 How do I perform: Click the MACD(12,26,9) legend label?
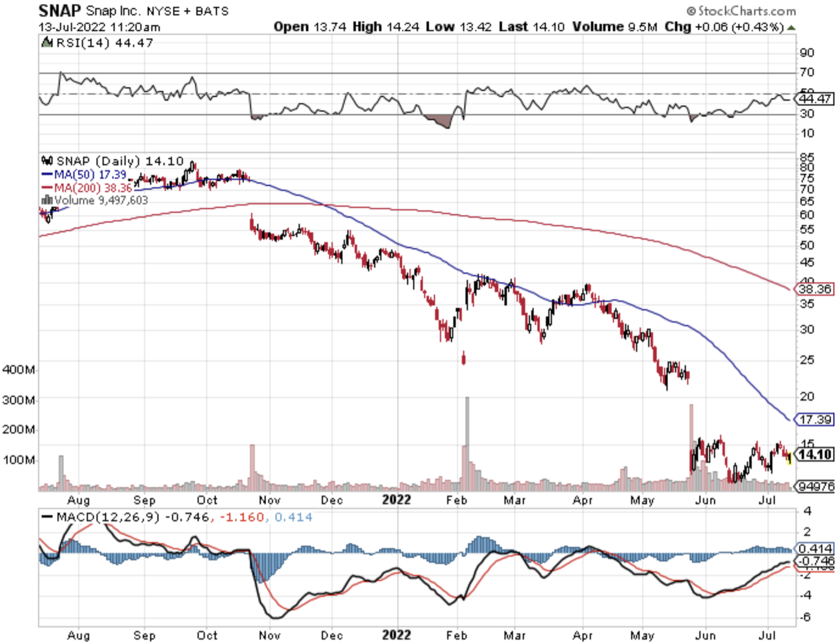tap(108, 517)
